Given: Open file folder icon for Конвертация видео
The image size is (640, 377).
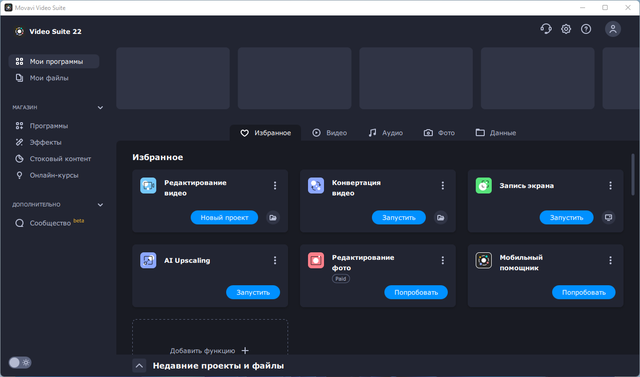Looking at the screenshot, I should pyautogui.click(x=440, y=217).
